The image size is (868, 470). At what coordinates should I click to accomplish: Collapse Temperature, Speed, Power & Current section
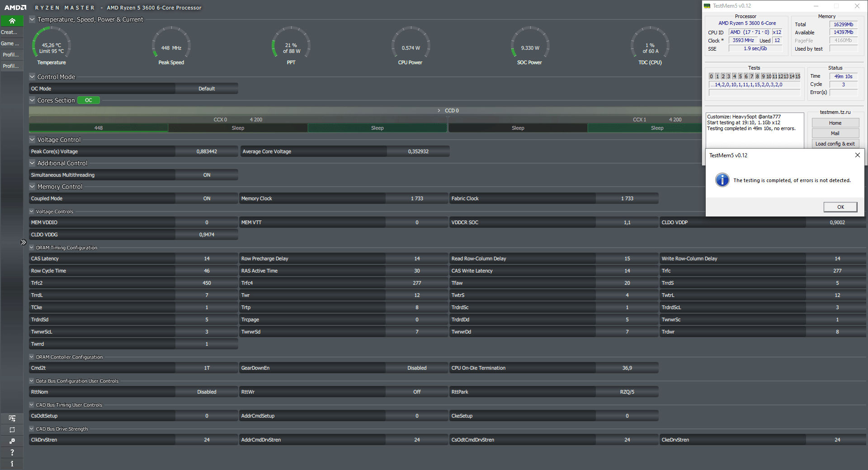[x=32, y=19]
